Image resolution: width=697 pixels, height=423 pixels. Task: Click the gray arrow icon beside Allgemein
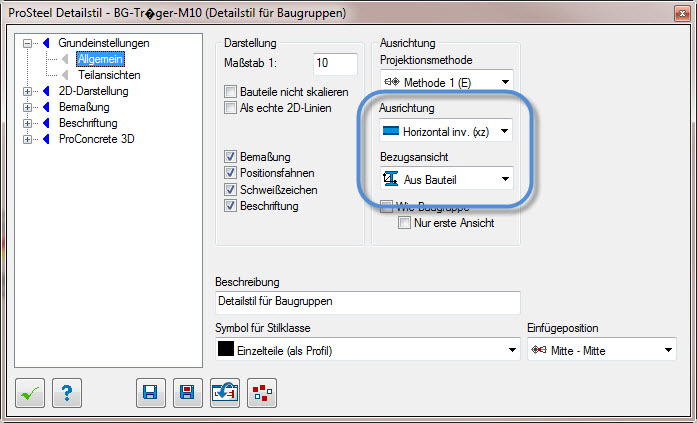coord(65,59)
